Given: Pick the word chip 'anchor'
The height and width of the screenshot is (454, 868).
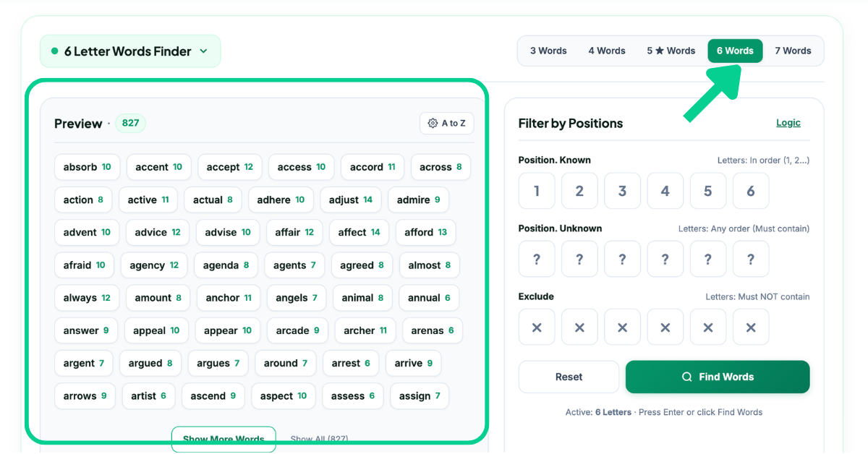Looking at the screenshot, I should tap(229, 298).
